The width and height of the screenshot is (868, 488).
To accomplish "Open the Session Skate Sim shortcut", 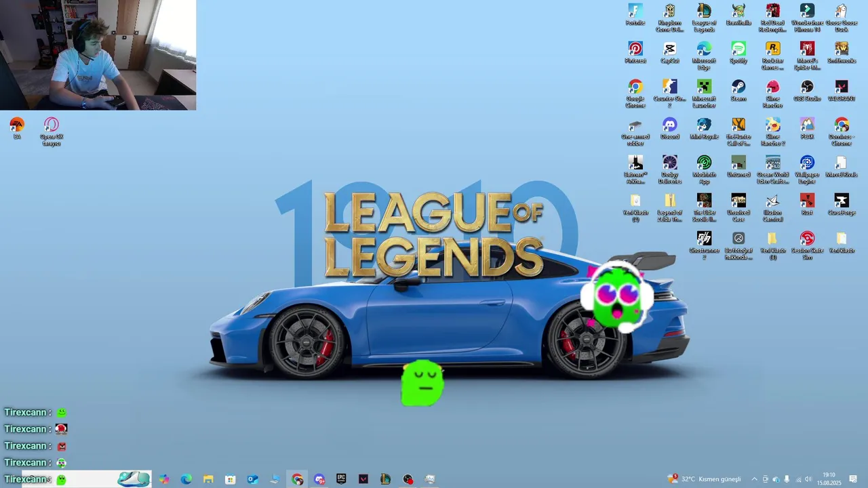I will click(x=807, y=246).
